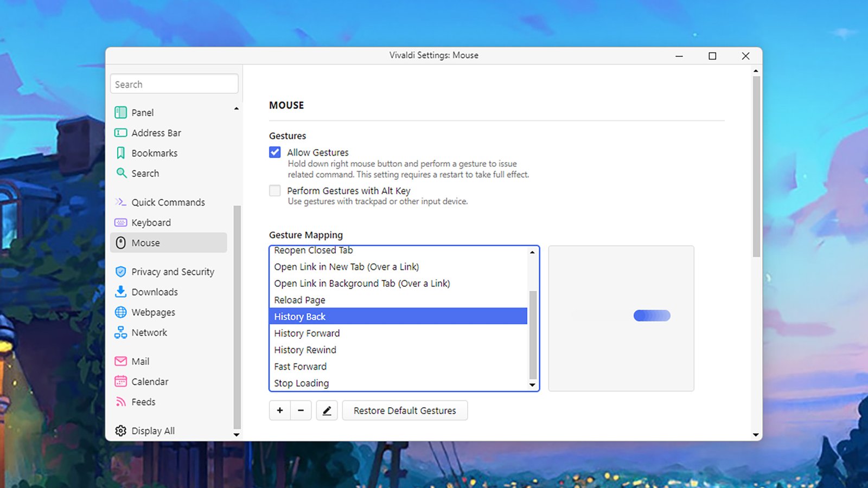Click the Keyboard icon in sidebar

coord(121,222)
